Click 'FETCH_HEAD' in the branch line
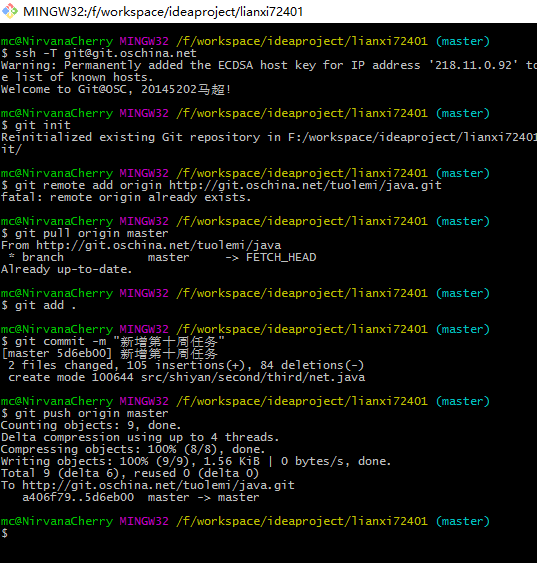Image resolution: width=537 pixels, height=563 pixels. tap(281, 257)
